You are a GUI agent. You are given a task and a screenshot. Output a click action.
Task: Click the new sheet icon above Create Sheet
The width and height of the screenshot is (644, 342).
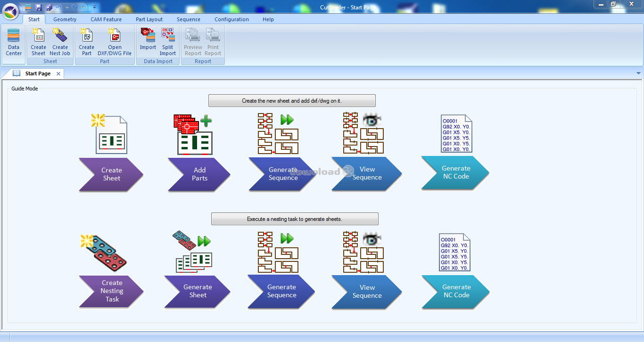[x=109, y=134]
